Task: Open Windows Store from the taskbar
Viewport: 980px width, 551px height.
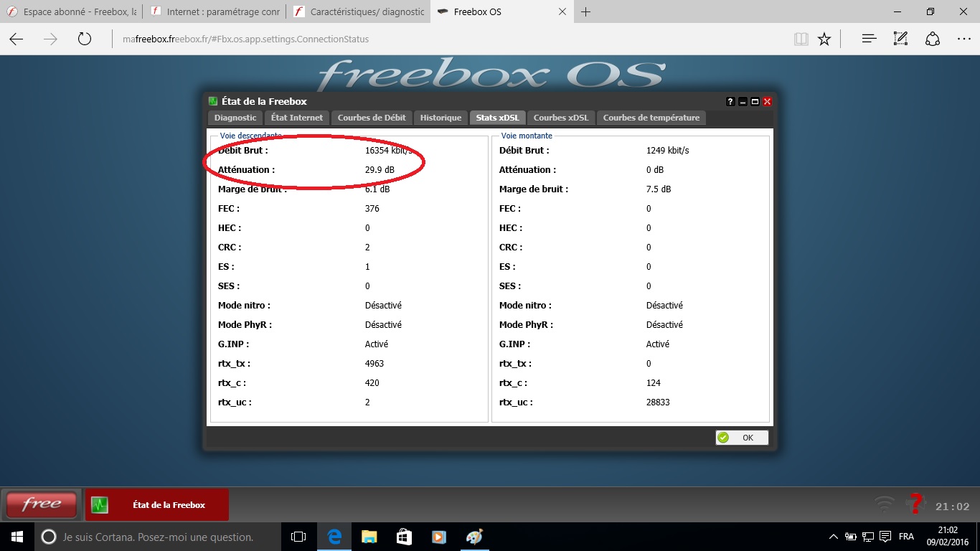Action: pyautogui.click(x=404, y=537)
